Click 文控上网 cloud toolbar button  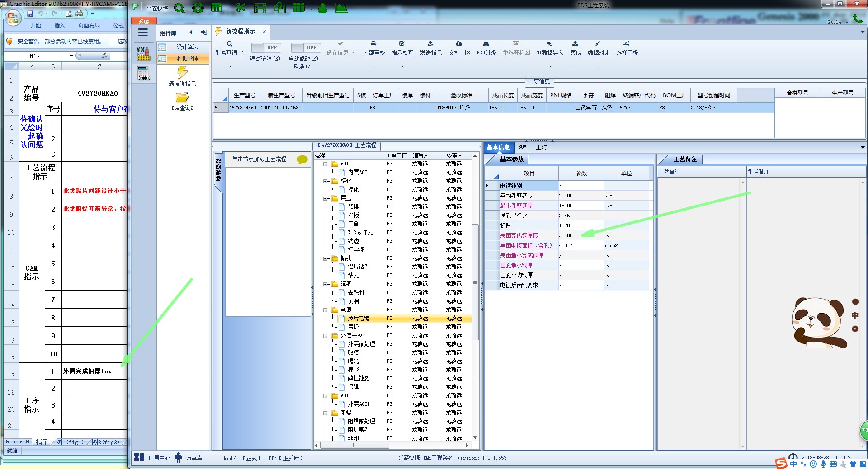[459, 48]
